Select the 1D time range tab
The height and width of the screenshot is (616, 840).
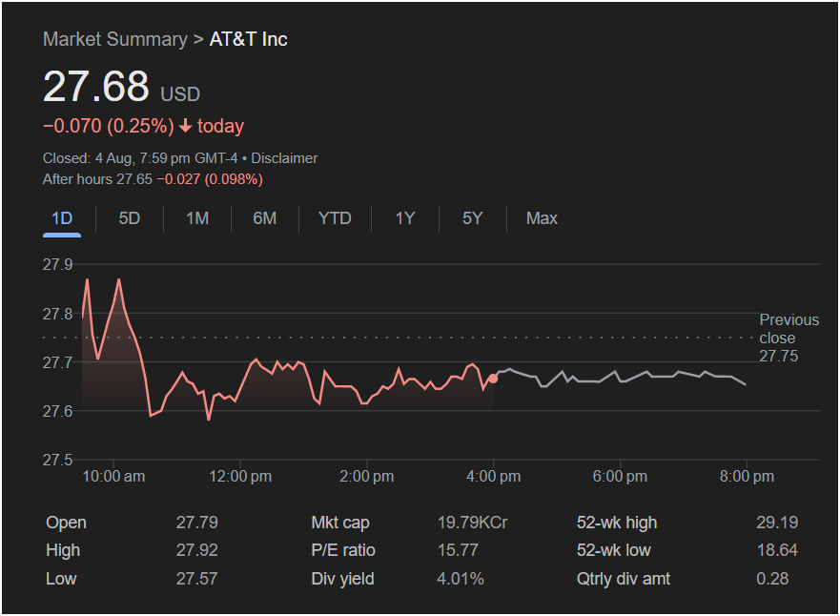[62, 218]
